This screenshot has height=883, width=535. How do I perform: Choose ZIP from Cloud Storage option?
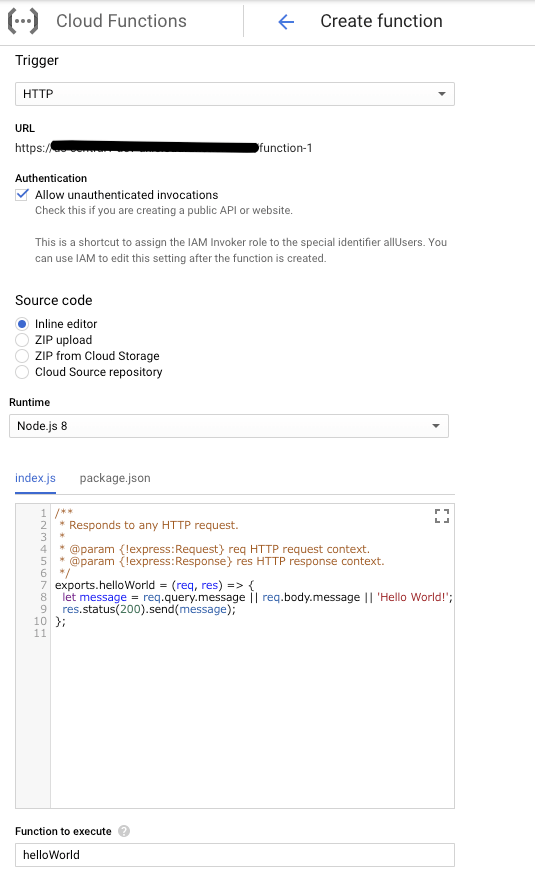pyautogui.click(x=22, y=356)
